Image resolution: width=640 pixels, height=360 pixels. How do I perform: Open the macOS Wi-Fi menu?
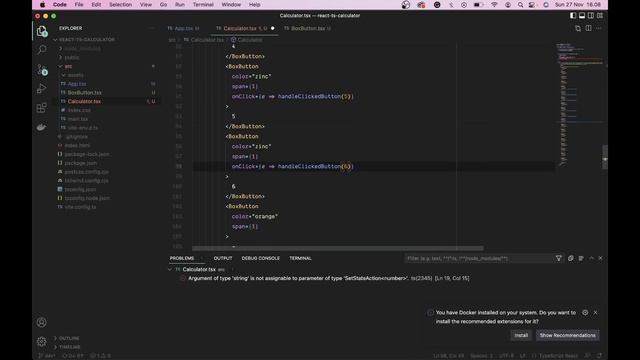[494, 5]
